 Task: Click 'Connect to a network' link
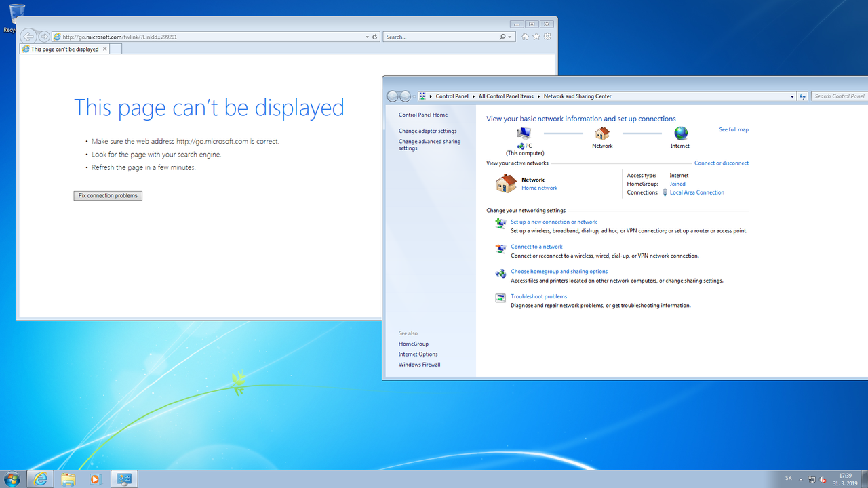pos(536,247)
